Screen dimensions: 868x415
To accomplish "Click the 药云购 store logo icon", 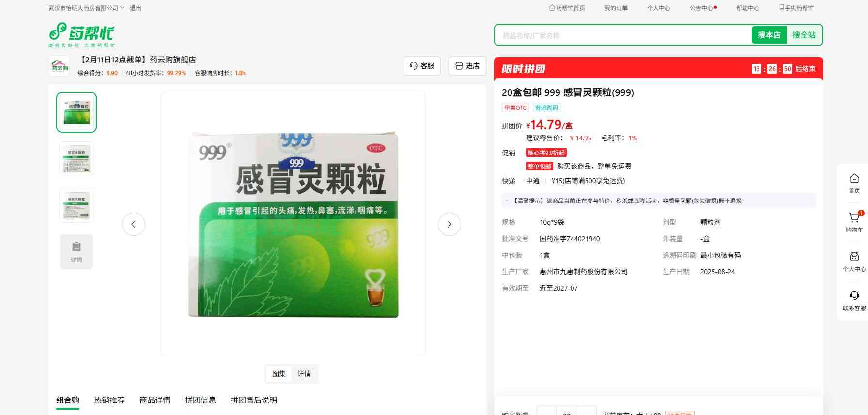I will [x=60, y=66].
